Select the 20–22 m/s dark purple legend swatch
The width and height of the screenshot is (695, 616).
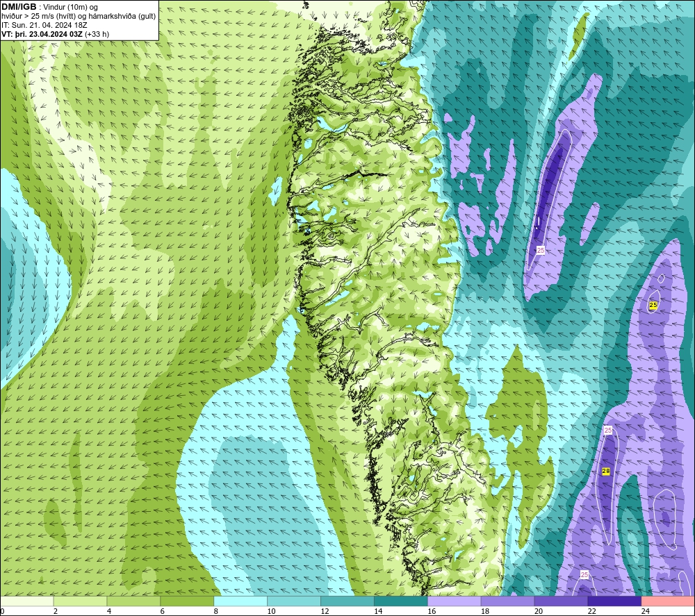point(561,601)
